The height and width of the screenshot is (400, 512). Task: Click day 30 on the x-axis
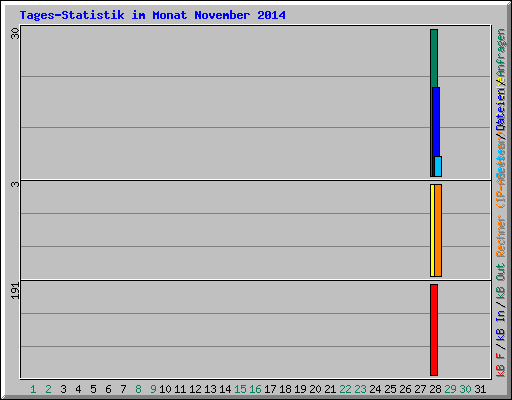click(465, 389)
